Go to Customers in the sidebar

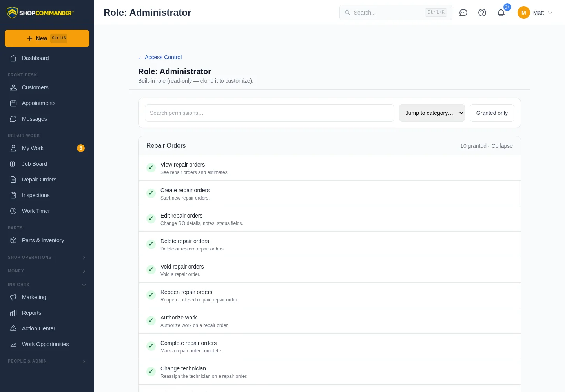pos(47,87)
